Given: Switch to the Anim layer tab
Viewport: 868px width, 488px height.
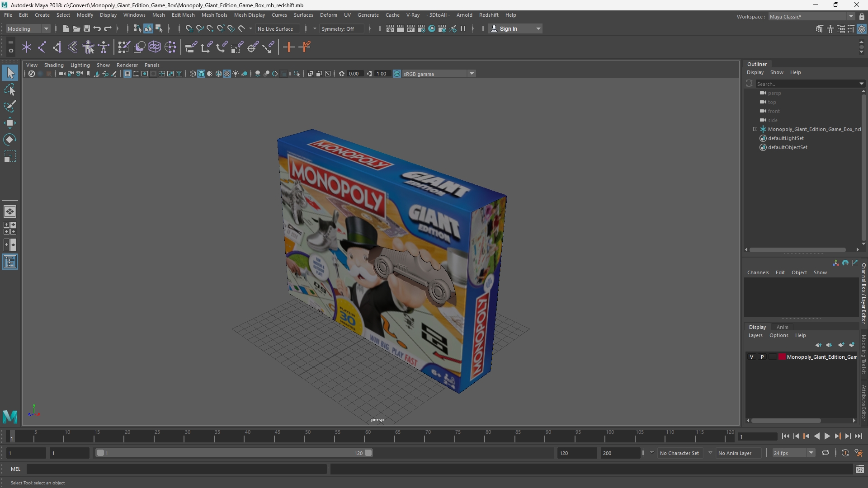Looking at the screenshot, I should [x=782, y=327].
